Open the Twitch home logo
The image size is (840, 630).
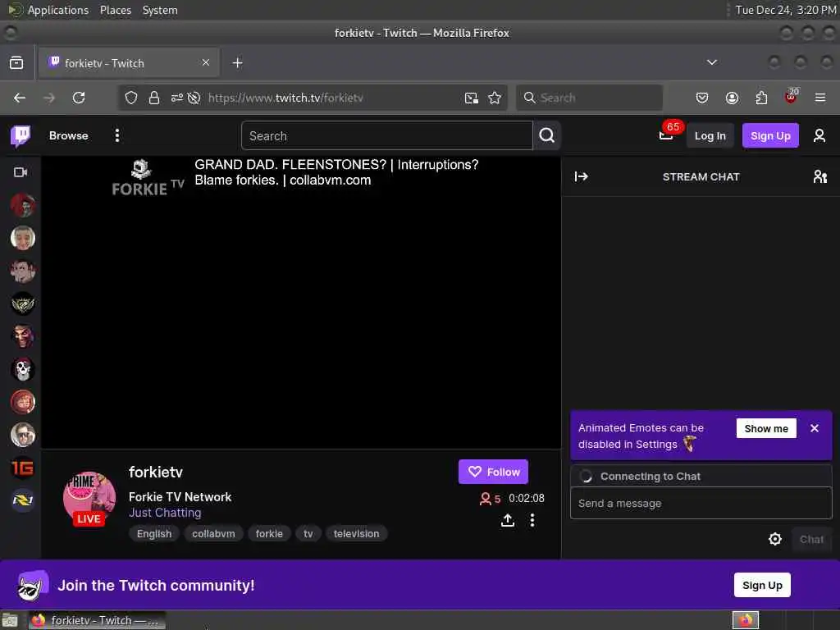pyautogui.click(x=21, y=136)
